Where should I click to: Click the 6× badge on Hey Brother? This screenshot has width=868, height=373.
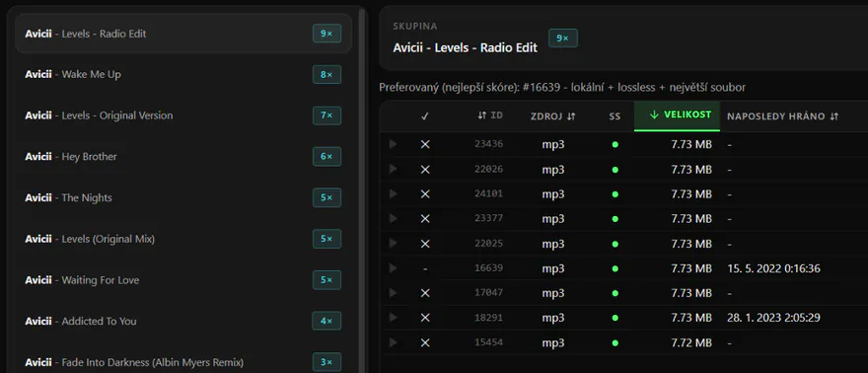(x=326, y=157)
